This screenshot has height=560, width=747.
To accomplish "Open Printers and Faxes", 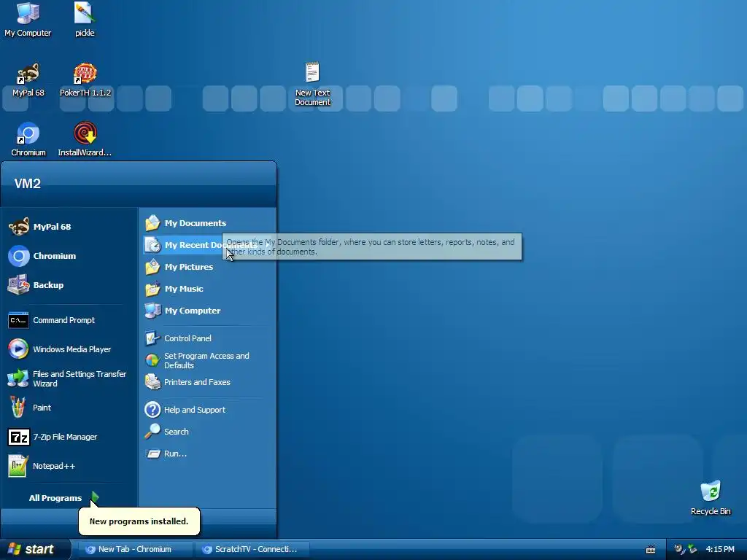I will coord(208,382).
